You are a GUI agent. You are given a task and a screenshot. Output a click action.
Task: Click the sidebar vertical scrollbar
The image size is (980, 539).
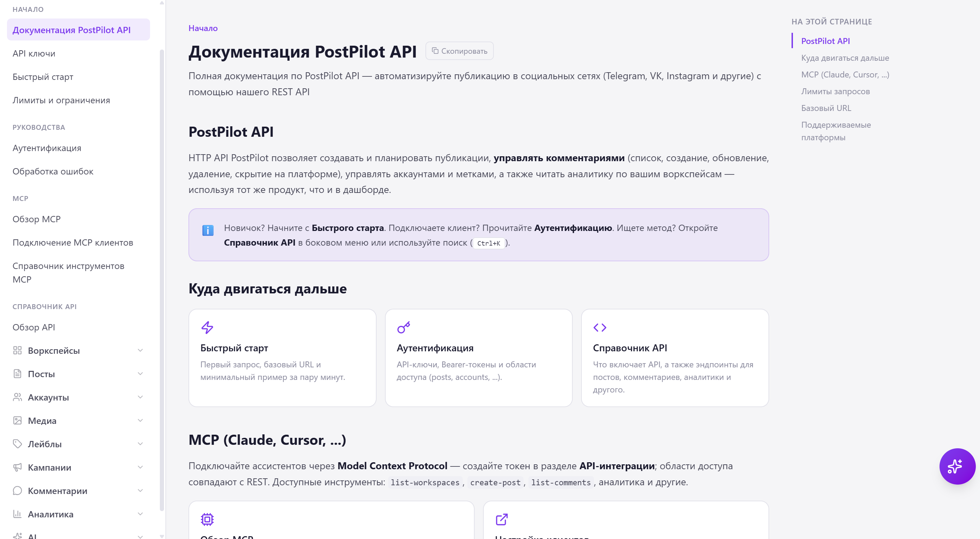162,279
